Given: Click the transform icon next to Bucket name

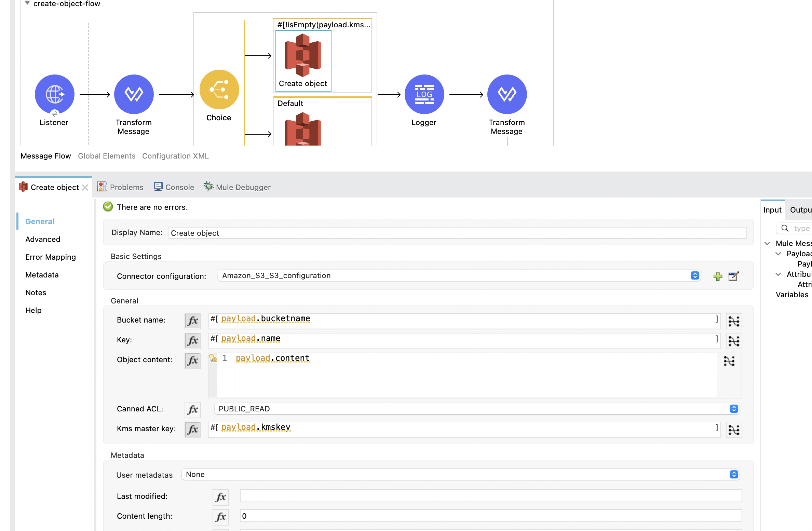Looking at the screenshot, I should (734, 321).
